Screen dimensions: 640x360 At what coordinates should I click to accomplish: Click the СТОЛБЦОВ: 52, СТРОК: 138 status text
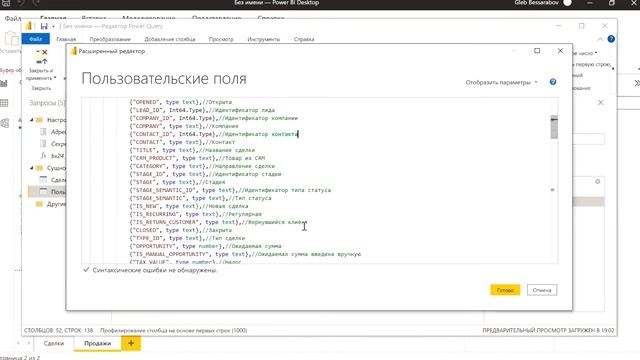(x=58, y=330)
